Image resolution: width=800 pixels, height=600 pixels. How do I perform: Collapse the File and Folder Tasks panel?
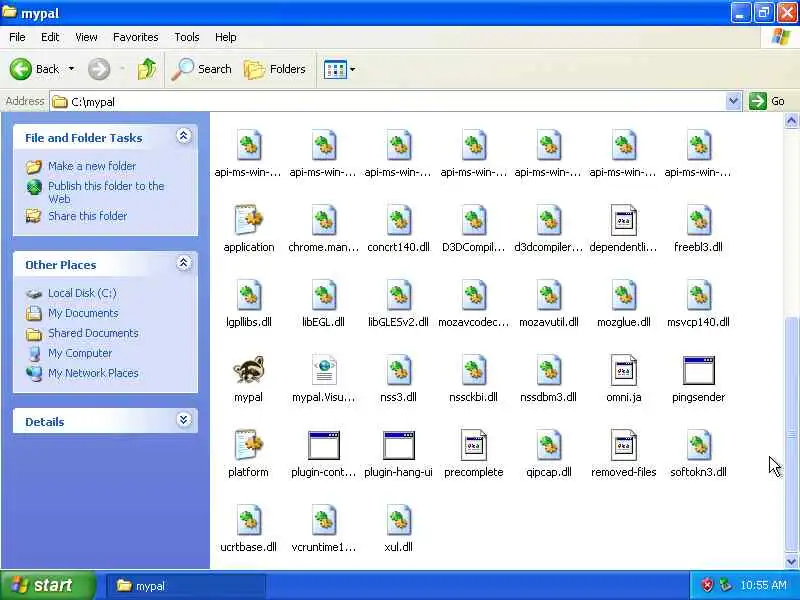coord(184,136)
